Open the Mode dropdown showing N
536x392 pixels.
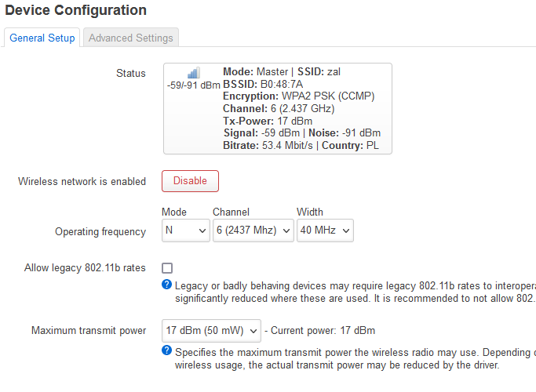pyautogui.click(x=186, y=230)
